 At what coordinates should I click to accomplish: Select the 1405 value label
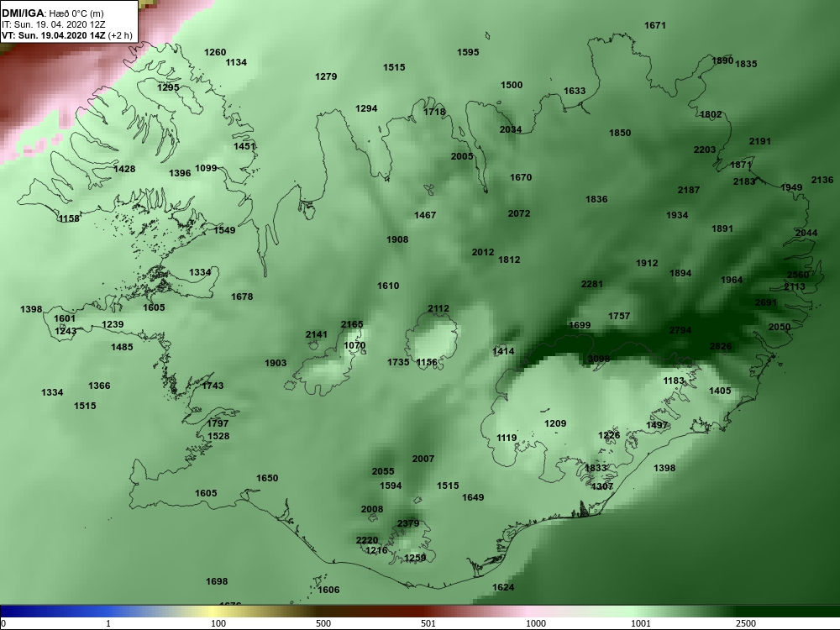[720, 391]
